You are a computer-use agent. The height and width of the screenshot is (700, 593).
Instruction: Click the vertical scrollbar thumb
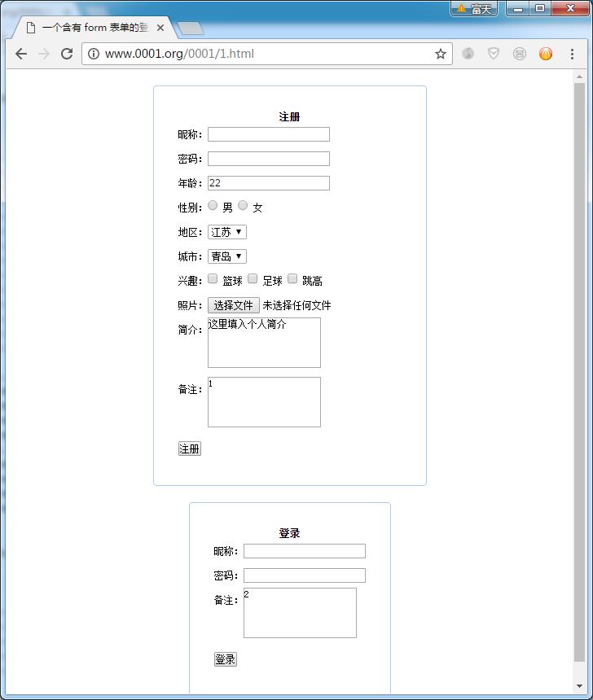coord(579,373)
